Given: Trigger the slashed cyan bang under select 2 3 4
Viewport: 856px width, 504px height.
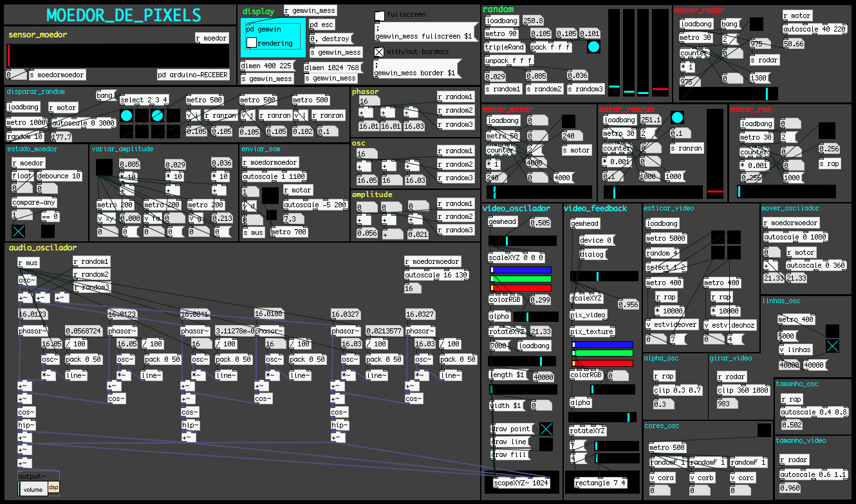Looking at the screenshot, I should 158,116.
